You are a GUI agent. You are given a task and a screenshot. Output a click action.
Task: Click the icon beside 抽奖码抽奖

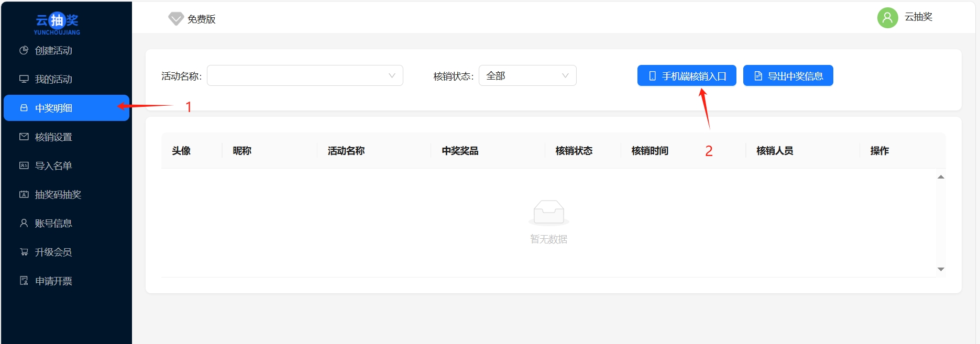point(24,194)
